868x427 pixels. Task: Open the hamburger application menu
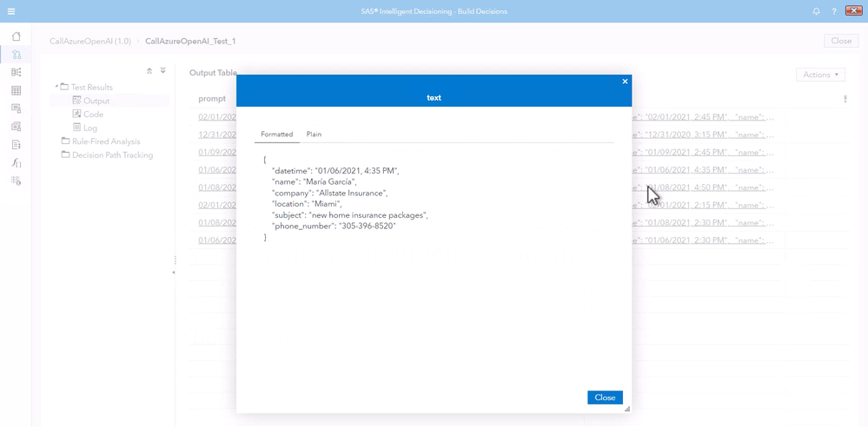point(11,11)
